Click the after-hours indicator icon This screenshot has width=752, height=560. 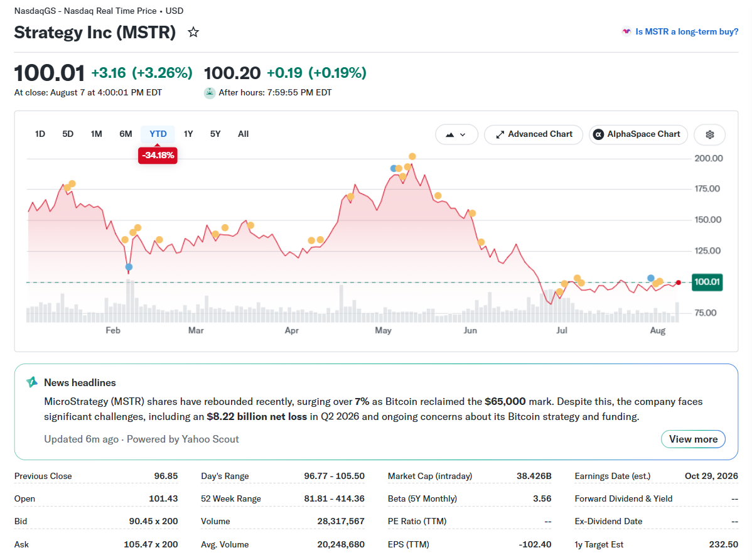210,93
